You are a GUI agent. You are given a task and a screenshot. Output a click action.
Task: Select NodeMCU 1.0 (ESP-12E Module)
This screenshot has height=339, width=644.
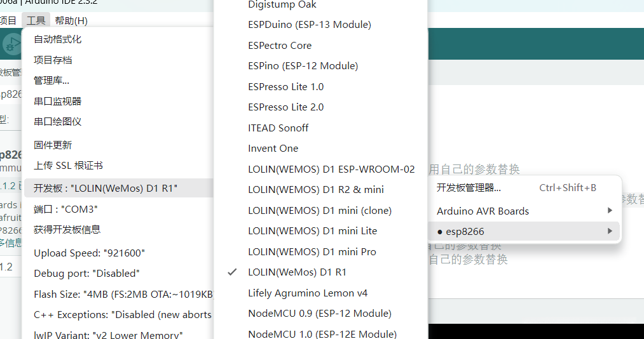(x=321, y=334)
